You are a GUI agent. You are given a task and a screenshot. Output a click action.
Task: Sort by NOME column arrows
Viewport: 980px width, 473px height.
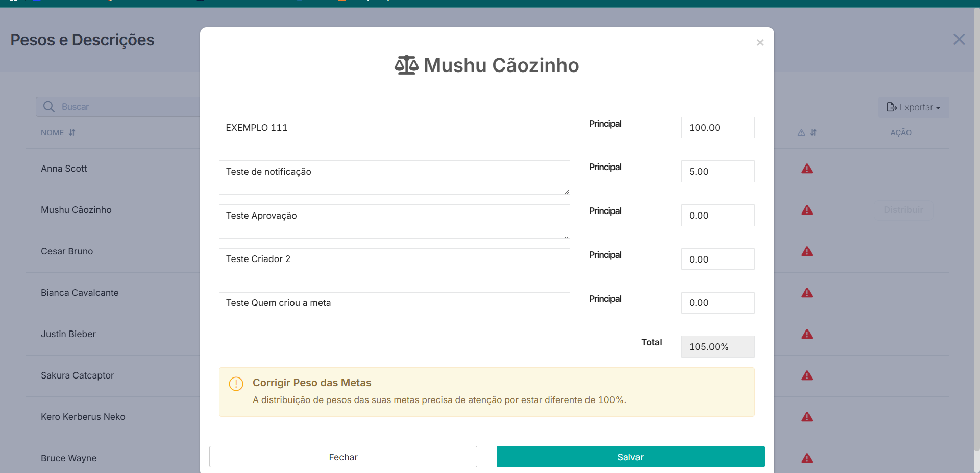click(72, 133)
